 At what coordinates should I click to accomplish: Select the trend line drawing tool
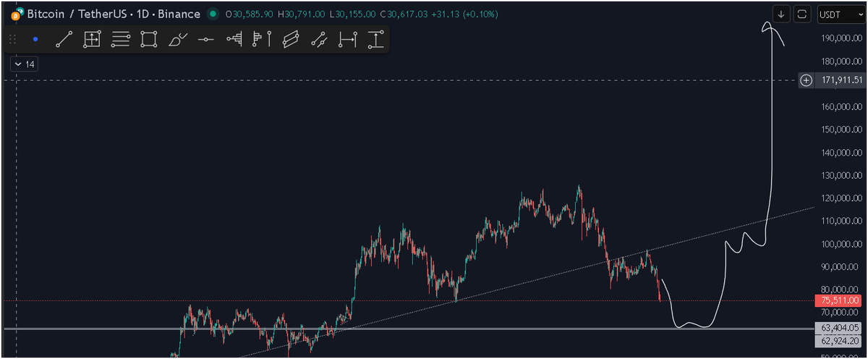[64, 40]
